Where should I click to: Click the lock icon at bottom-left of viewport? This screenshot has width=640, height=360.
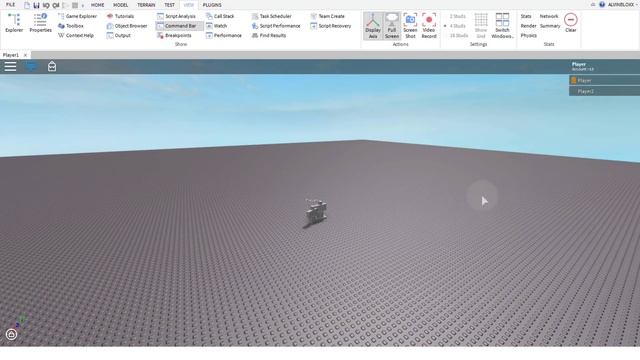click(11, 335)
